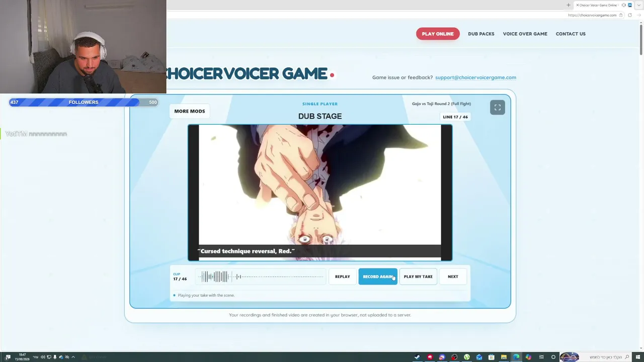Open More Mods
The height and width of the screenshot is (362, 644).
tap(190, 111)
